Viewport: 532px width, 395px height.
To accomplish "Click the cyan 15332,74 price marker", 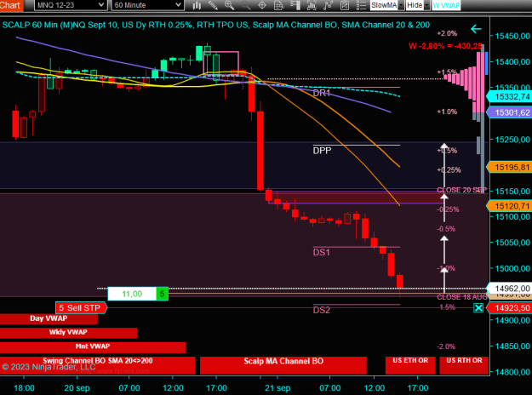I will tap(509, 97).
